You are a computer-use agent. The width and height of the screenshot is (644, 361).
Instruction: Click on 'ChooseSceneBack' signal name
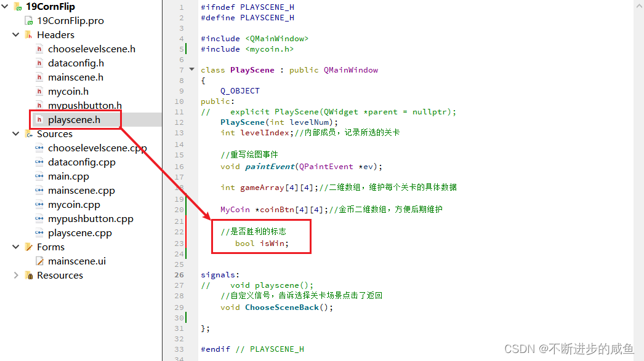pyautogui.click(x=282, y=307)
